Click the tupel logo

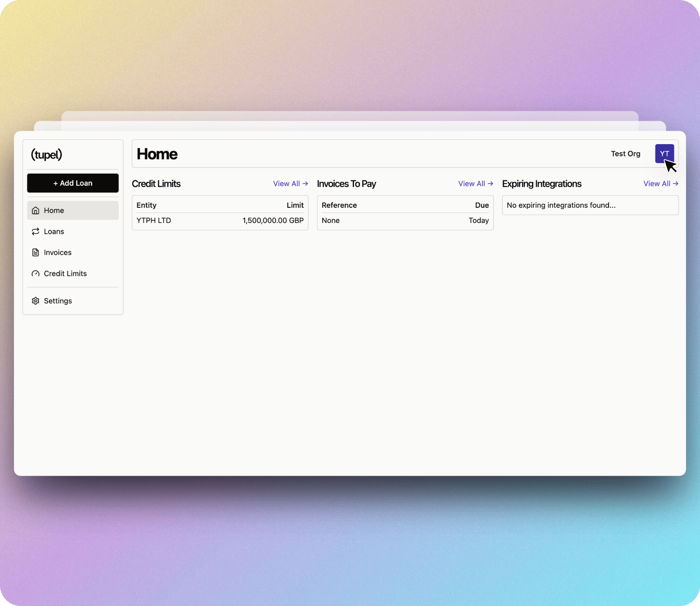coord(46,155)
